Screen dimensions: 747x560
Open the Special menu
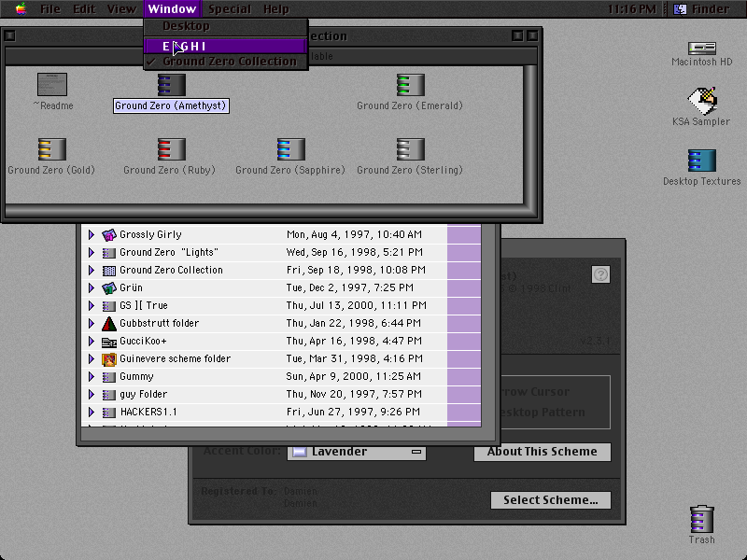click(230, 8)
